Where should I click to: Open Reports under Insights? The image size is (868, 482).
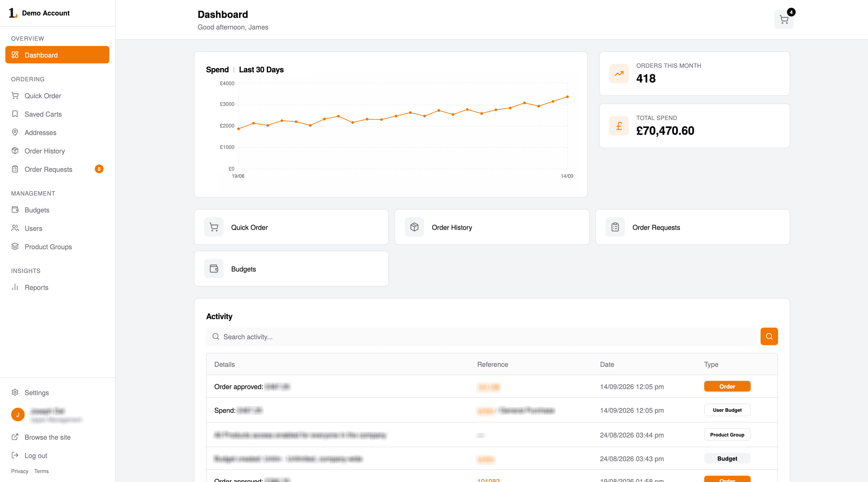click(x=36, y=287)
